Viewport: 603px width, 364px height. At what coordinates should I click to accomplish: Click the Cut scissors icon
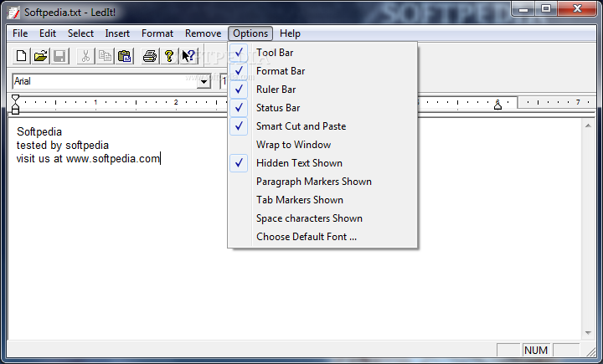[85, 56]
